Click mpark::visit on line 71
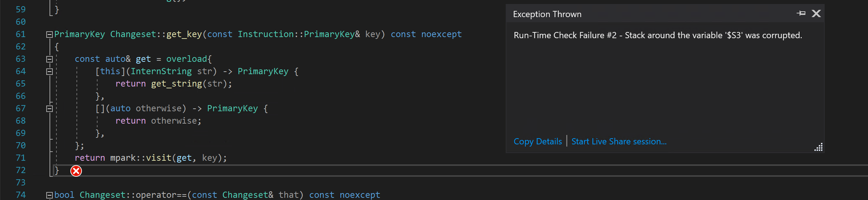This screenshot has height=200, width=868. coord(141,158)
